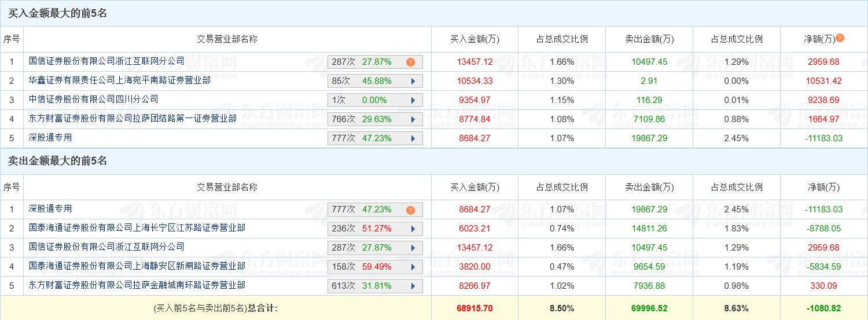This screenshot has height=320, width=868.
Task: Click the 8.63% total sell ratio
Action: pyautogui.click(x=736, y=309)
